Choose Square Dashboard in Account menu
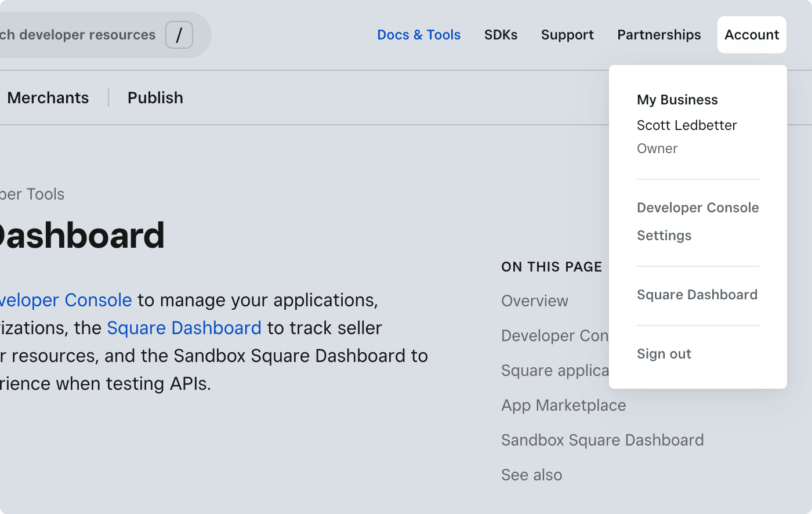 697,295
